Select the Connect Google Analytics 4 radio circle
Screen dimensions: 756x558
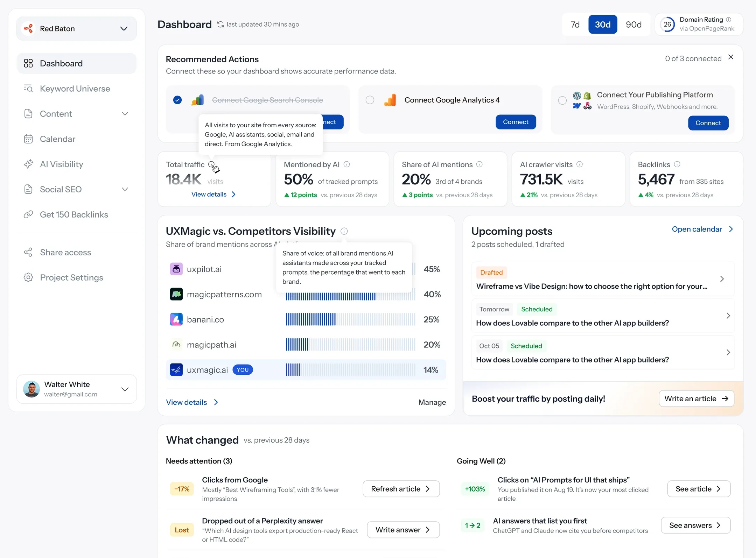click(x=370, y=100)
